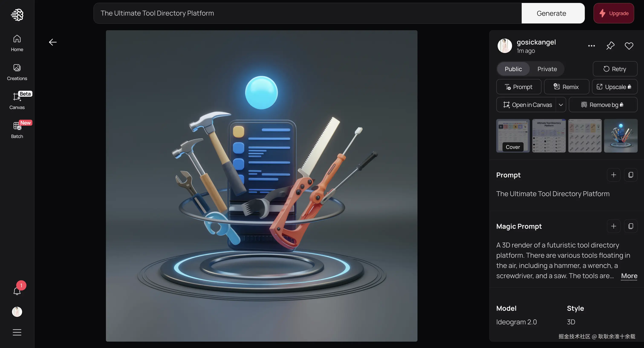
Task: Open the hamburger menu at bottom left
Action: click(x=17, y=332)
